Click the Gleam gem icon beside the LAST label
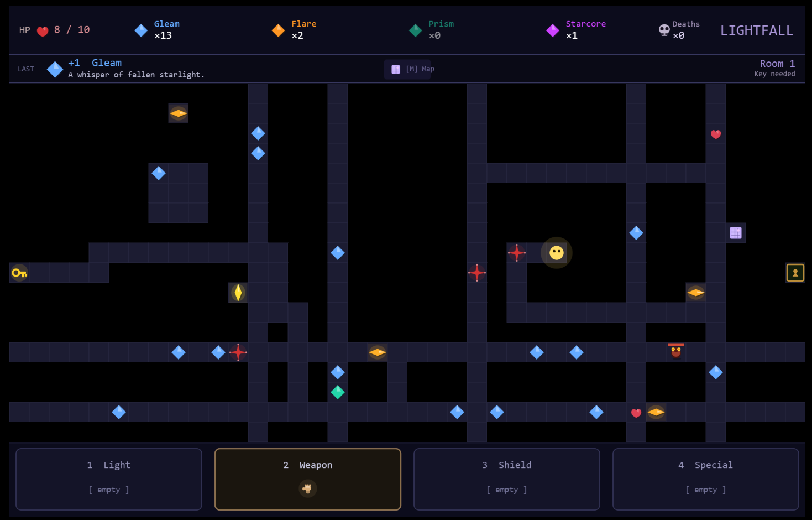This screenshot has width=812, height=520. point(55,69)
